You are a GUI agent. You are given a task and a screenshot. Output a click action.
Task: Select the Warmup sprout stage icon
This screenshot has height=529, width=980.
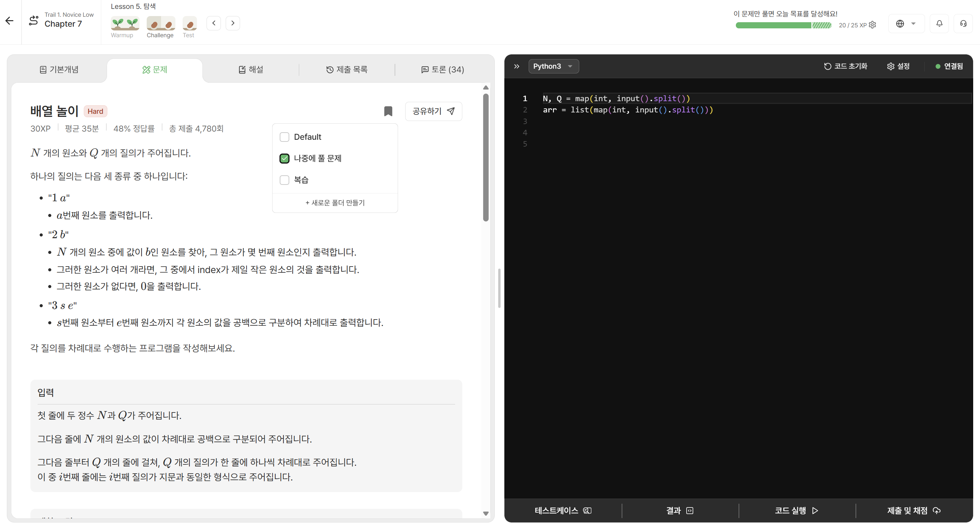coord(125,24)
